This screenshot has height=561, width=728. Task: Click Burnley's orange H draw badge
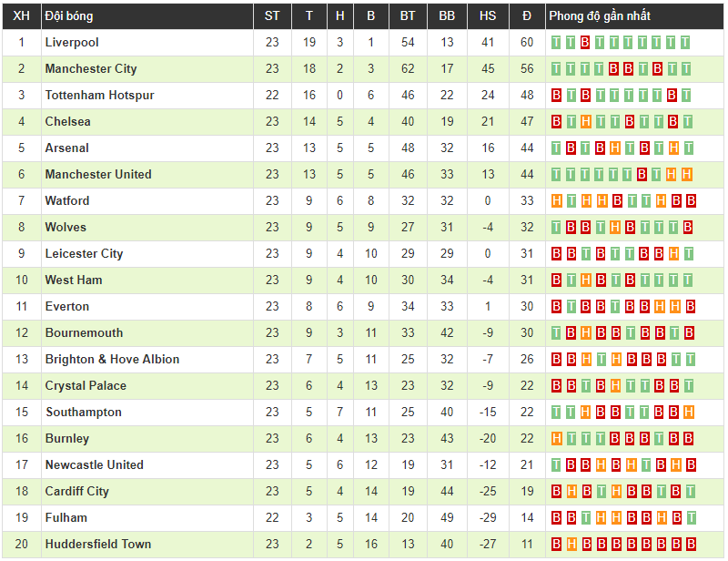[x=557, y=439]
